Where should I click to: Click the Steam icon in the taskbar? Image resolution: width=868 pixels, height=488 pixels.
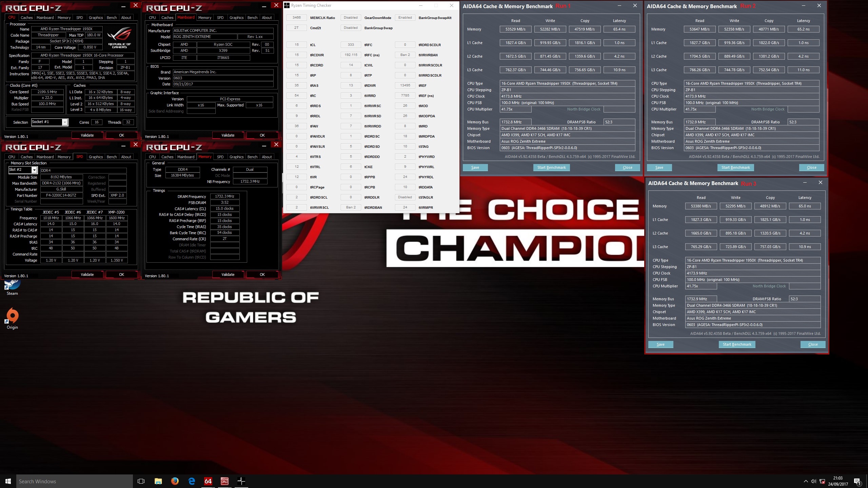click(12, 284)
